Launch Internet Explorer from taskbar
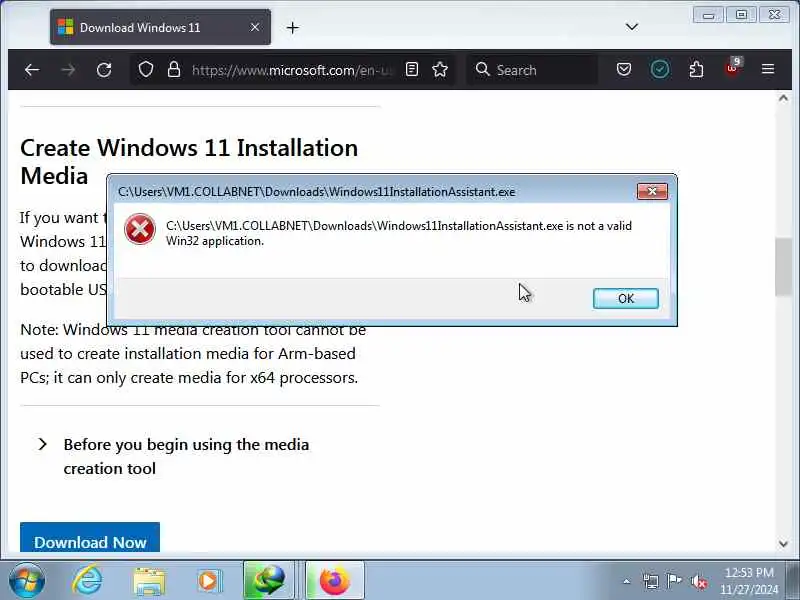This screenshot has height=600, width=800. click(87, 581)
